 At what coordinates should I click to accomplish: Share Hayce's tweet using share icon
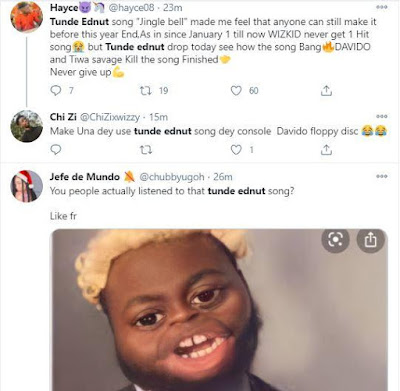(326, 91)
